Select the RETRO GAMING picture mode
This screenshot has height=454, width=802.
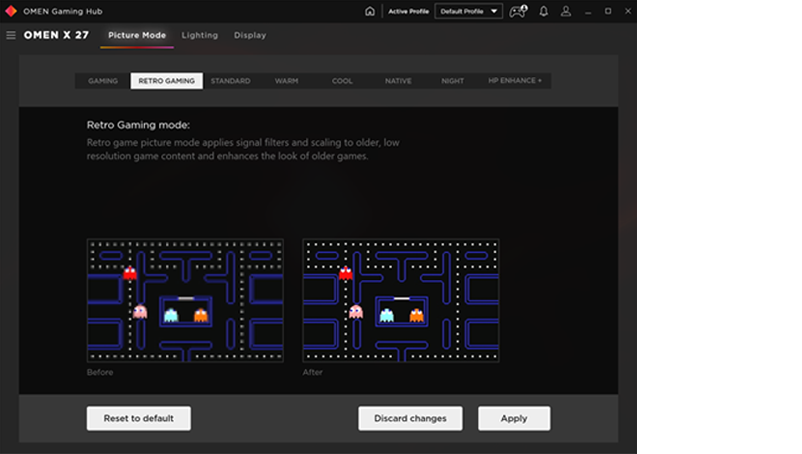tap(166, 81)
